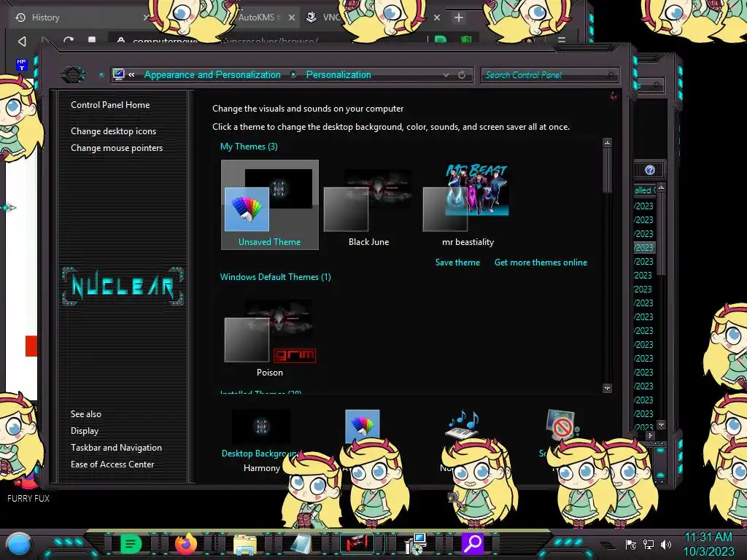Reload the page in the browser
Image resolution: width=747 pixels, height=560 pixels.
[x=69, y=41]
